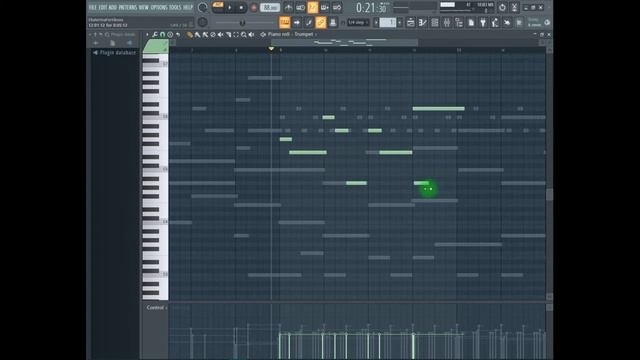Select the Select tool
Screen dimensions: 640x360
click(236, 35)
